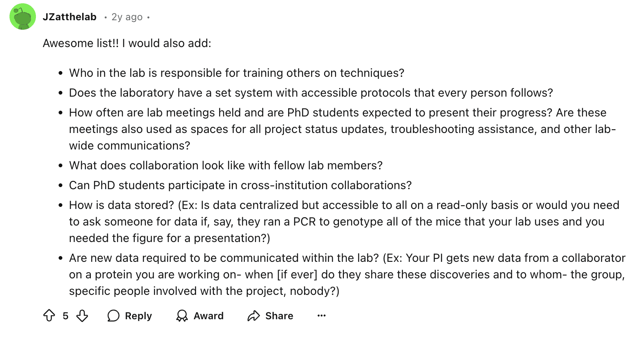Click the 'Awesome list!! I would also add:' line
This screenshot has height=337, width=644.
pyautogui.click(x=127, y=43)
